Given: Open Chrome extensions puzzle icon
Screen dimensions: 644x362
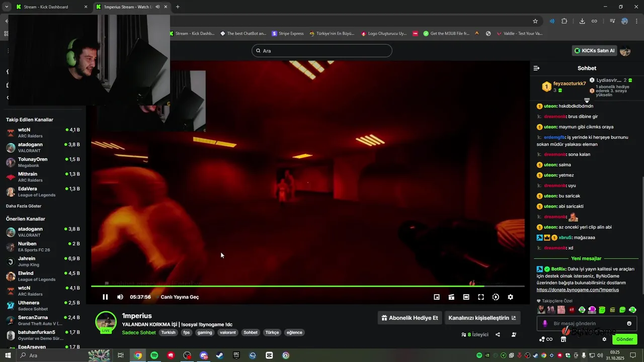Looking at the screenshot, I should coord(564,21).
